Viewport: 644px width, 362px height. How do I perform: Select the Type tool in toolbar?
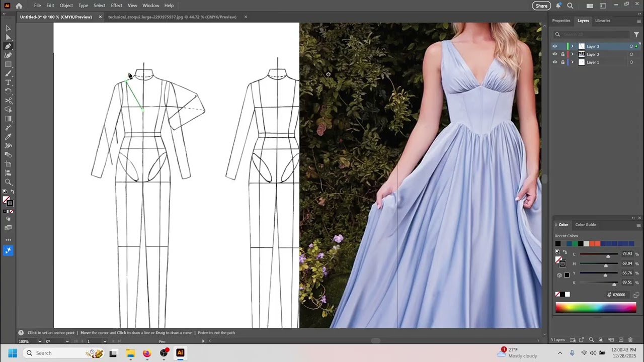8,82
